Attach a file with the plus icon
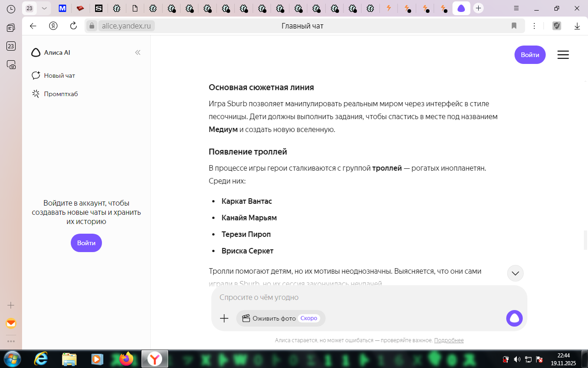 [x=224, y=318]
